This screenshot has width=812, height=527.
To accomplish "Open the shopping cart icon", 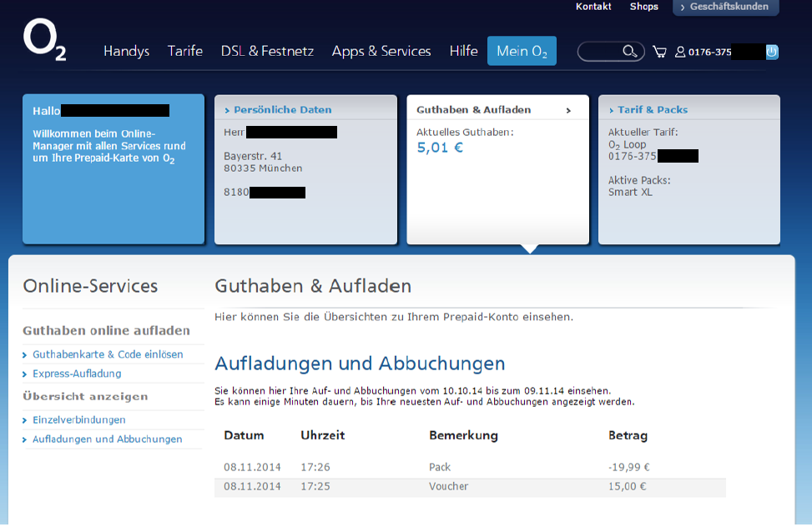I will (660, 52).
